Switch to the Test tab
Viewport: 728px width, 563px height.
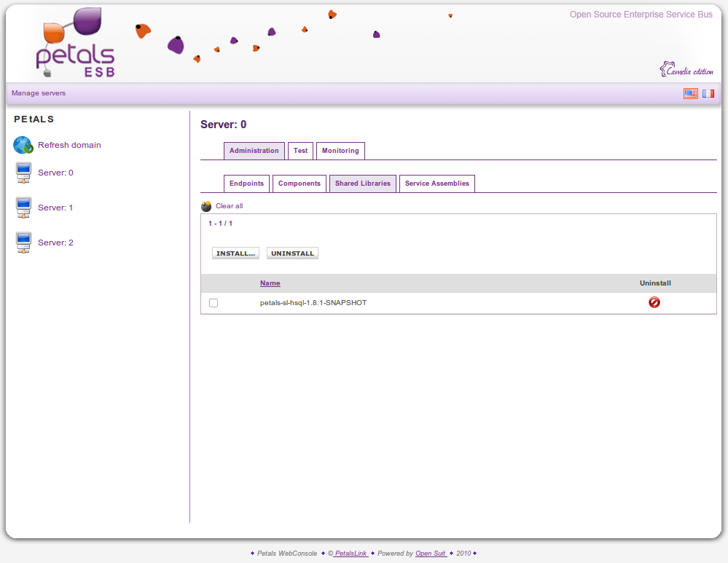300,151
